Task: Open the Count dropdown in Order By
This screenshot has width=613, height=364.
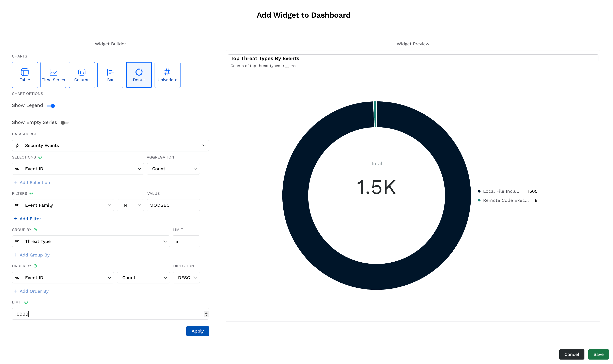Action: coord(143,278)
